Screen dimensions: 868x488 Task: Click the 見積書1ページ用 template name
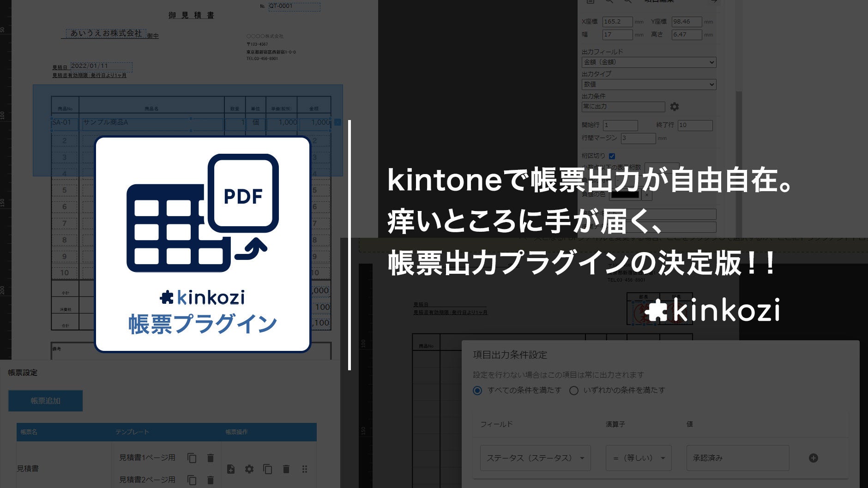(x=147, y=458)
